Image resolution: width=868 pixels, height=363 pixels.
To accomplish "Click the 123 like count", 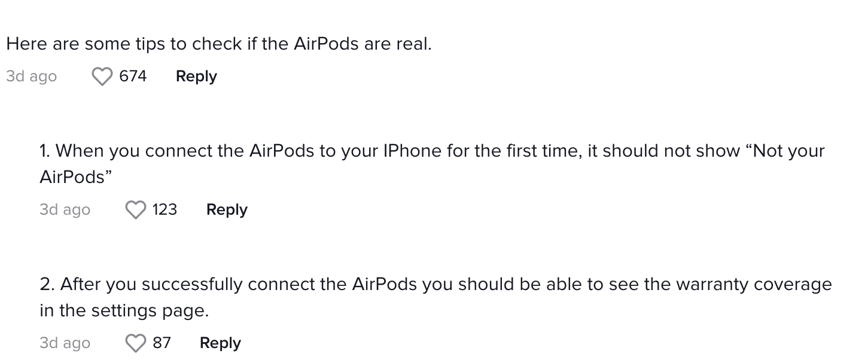I will click(165, 209).
